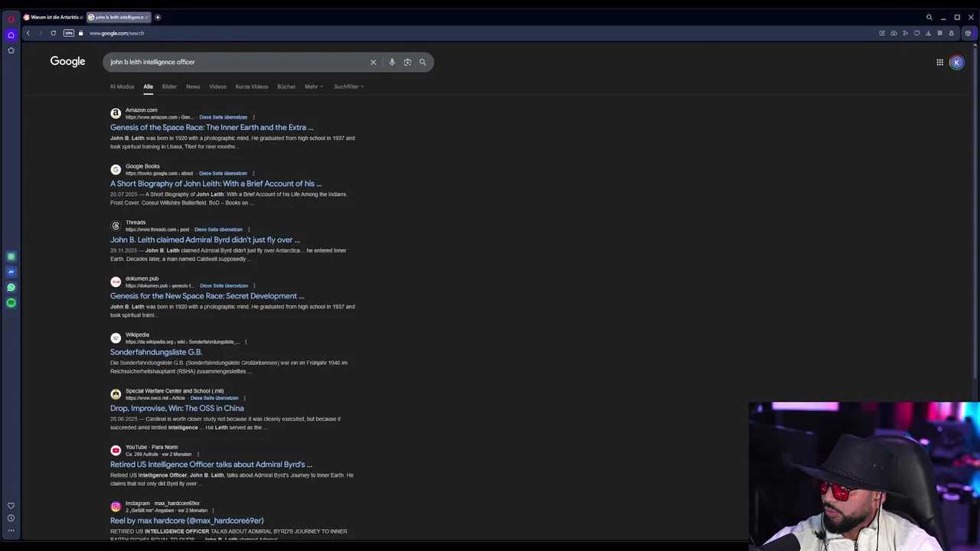This screenshot has width=980, height=551.
Task: Click the share page toolbar icon
Action: 882,33
